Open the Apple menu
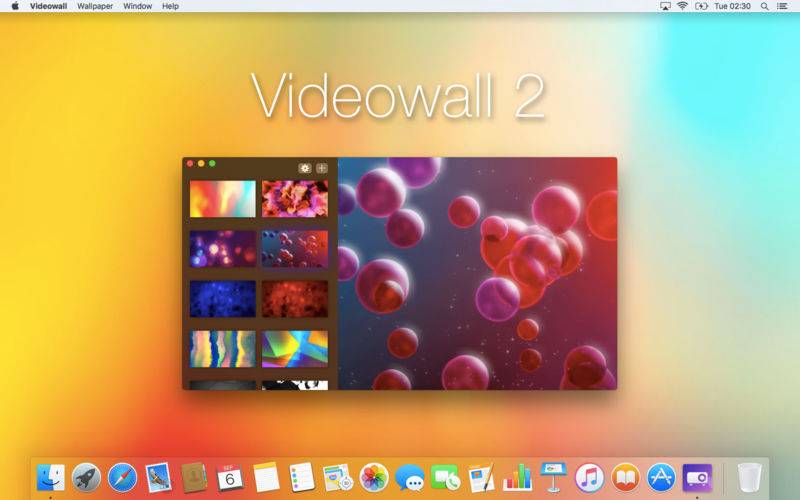This screenshot has width=800, height=500. 15,6
